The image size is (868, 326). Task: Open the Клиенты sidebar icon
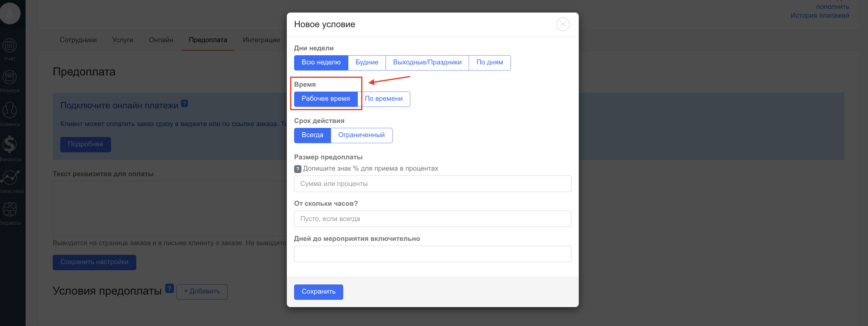click(x=9, y=110)
